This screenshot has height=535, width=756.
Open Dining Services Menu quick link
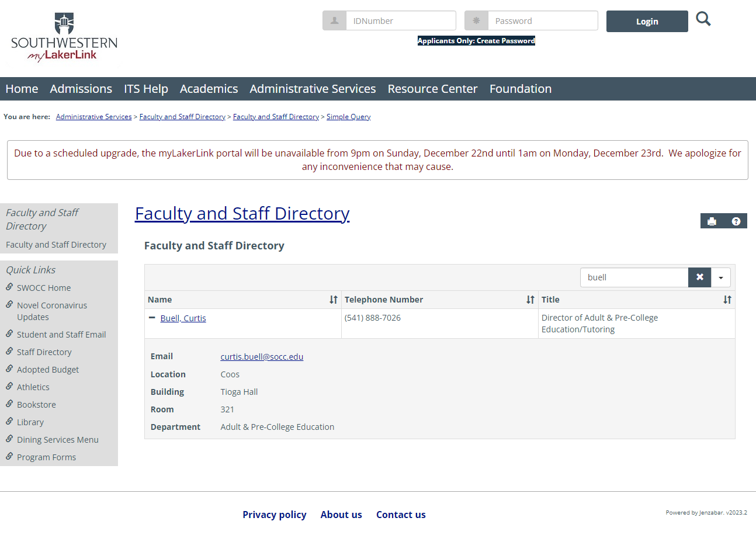tap(57, 440)
